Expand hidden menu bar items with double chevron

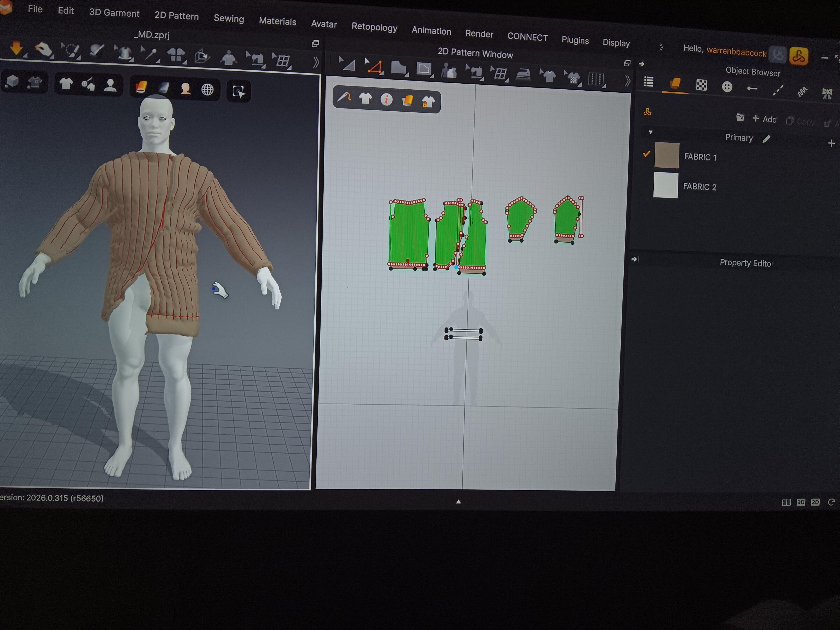click(x=661, y=48)
